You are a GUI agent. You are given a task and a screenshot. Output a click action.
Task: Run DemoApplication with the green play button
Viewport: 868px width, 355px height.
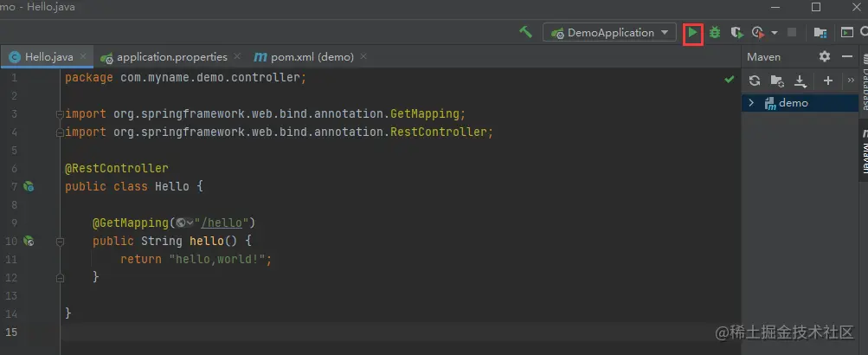pyautogui.click(x=692, y=33)
